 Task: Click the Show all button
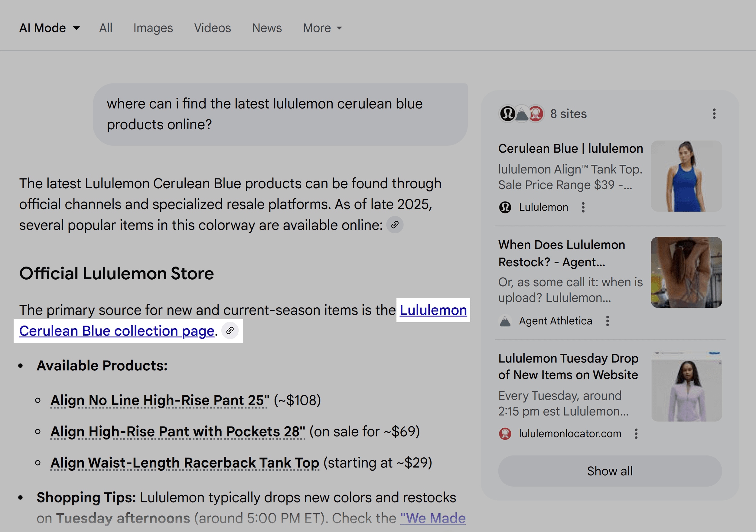(610, 471)
